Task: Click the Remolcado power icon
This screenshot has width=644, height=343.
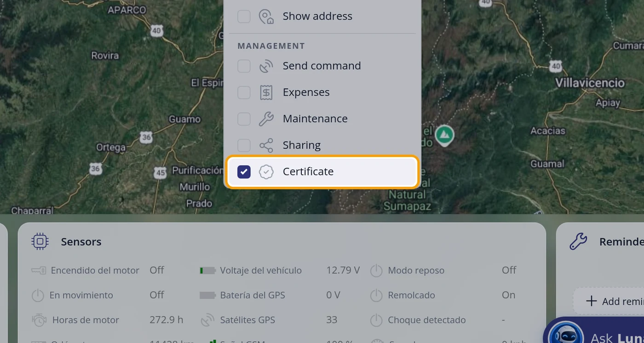Action: click(x=376, y=296)
